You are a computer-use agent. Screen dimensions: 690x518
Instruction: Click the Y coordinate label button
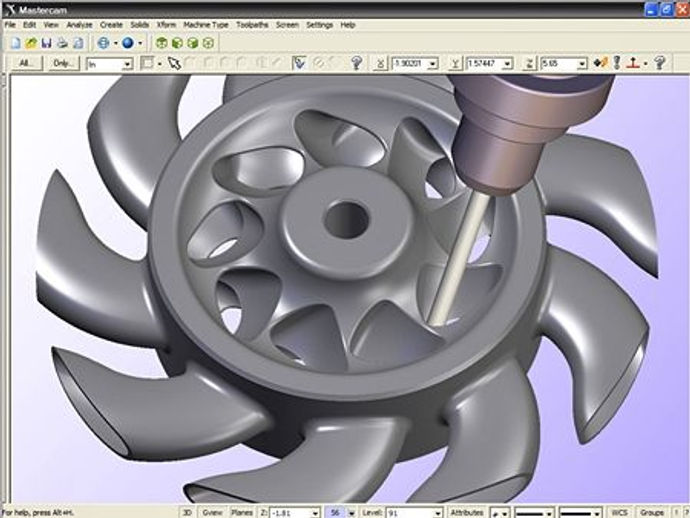(455, 63)
